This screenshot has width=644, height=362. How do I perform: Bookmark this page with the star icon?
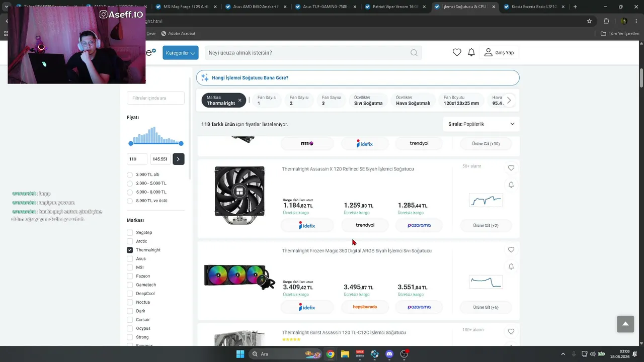pos(589,21)
